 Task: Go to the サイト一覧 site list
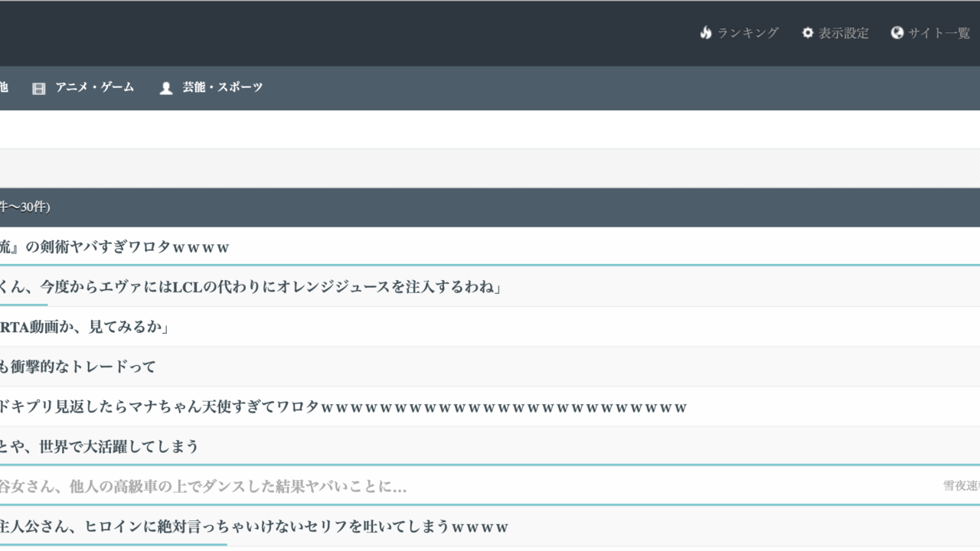pyautogui.click(x=939, y=33)
